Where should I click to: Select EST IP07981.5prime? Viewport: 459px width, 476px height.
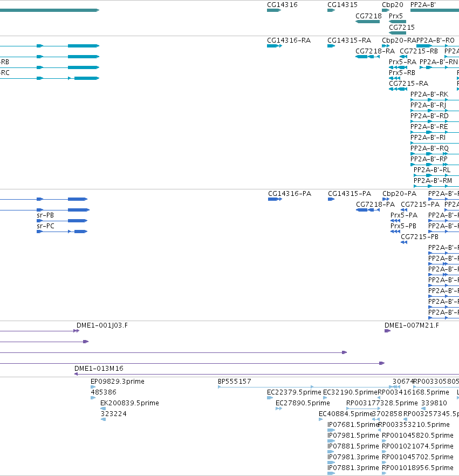pos(331,441)
